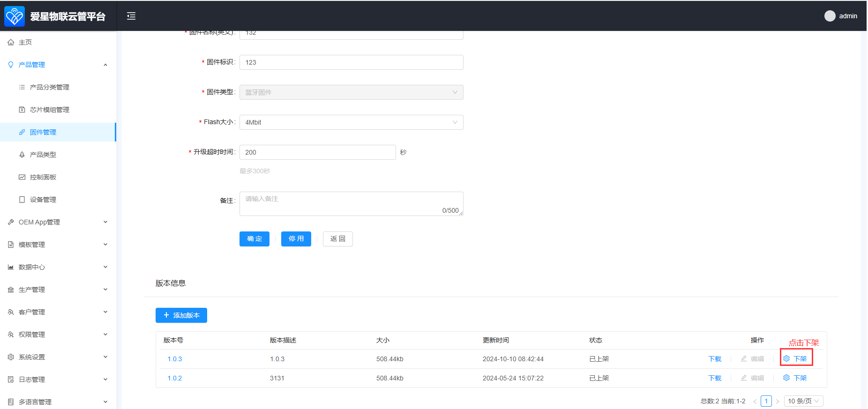Click the user icon beside 权限管理

tap(11, 335)
